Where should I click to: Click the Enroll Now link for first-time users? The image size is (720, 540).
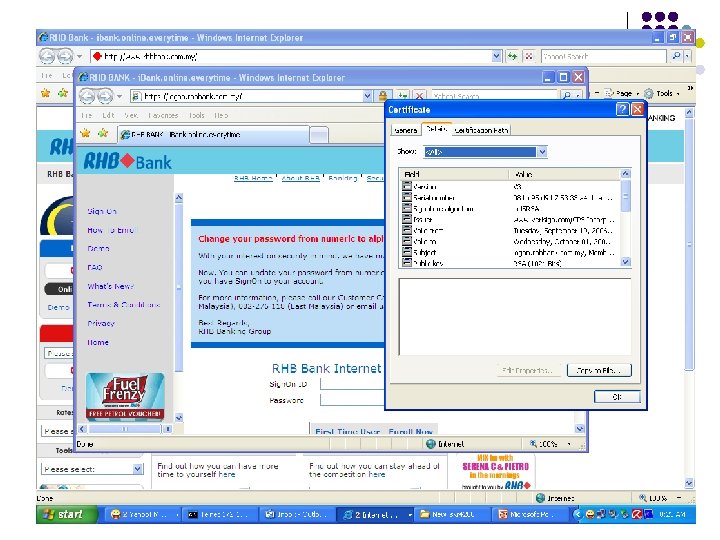coord(411,432)
